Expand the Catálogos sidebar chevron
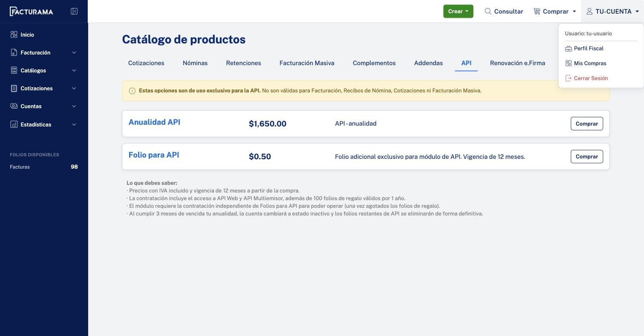This screenshot has width=644, height=336. (74, 70)
